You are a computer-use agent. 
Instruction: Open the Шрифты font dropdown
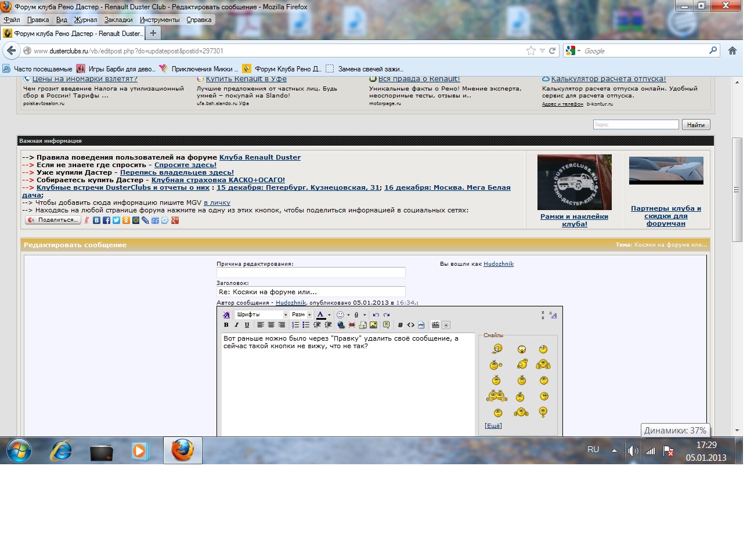click(x=262, y=315)
